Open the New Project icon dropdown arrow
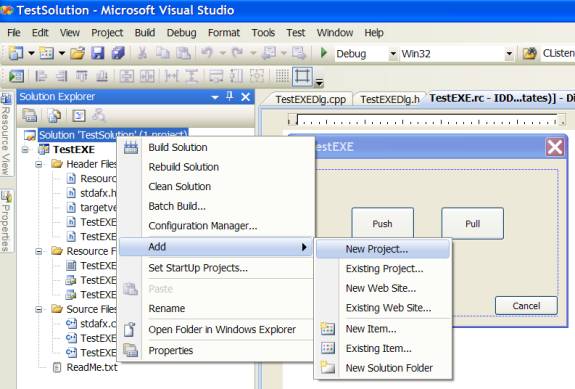 32,54
